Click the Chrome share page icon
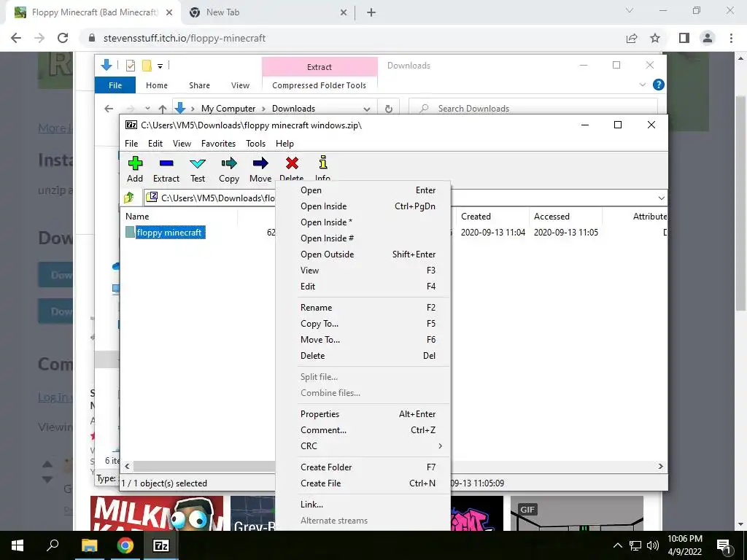This screenshot has height=560, width=747. [632, 38]
